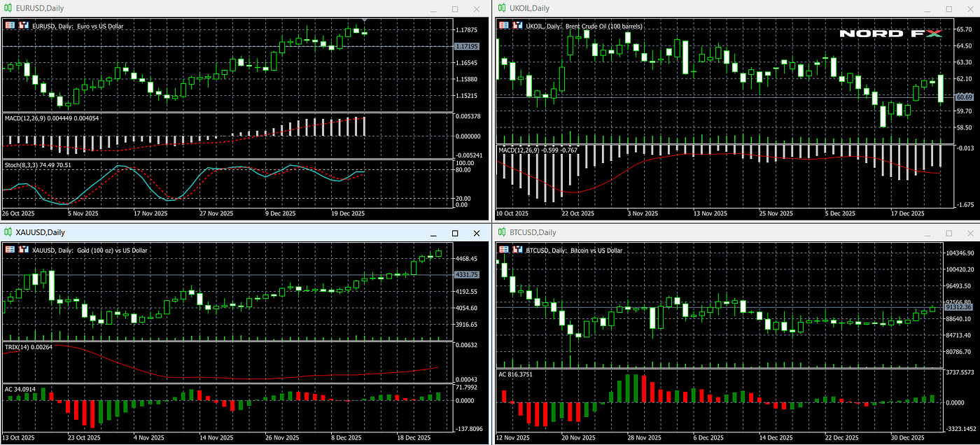Click the current price tag 91312.36 on BTCUSD
Screen dimensions: 980x445
tap(959, 307)
